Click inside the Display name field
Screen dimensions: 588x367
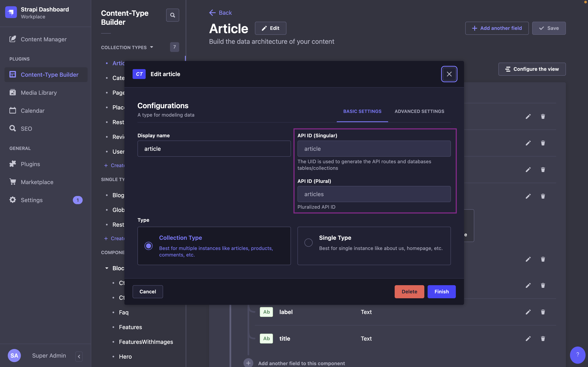click(x=214, y=149)
